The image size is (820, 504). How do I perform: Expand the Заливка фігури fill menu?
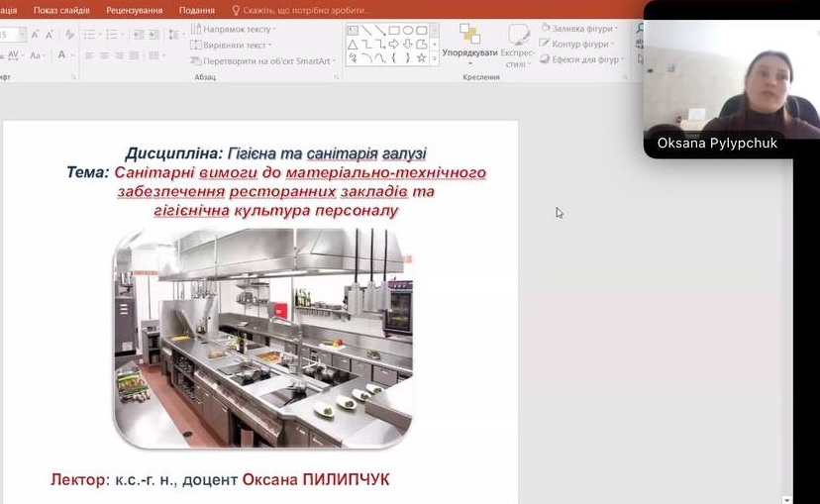(581, 29)
